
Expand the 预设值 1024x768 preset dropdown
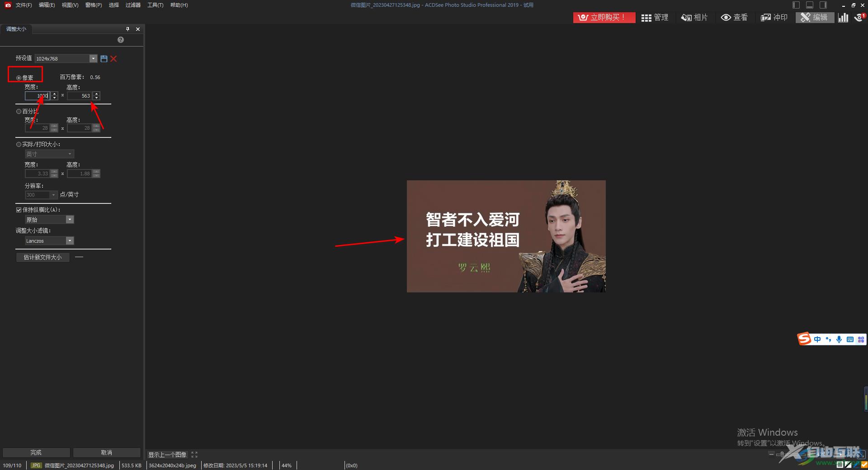point(93,59)
